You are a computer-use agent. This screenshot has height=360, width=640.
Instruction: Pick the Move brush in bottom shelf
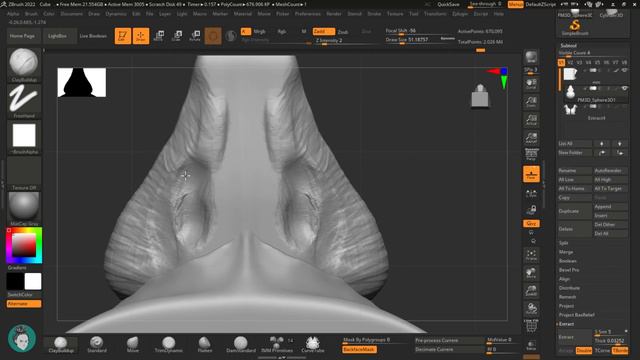pyautogui.click(x=133, y=344)
